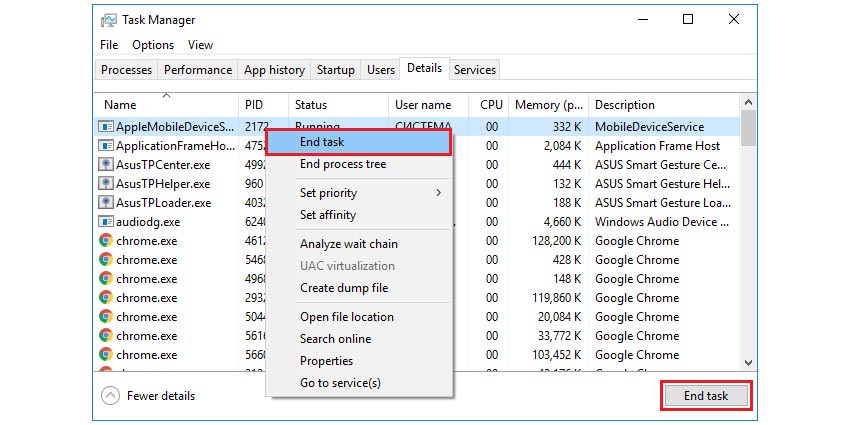Click Chrome icon of the 103,452 K process
The height and width of the screenshot is (425, 850).
(106, 355)
